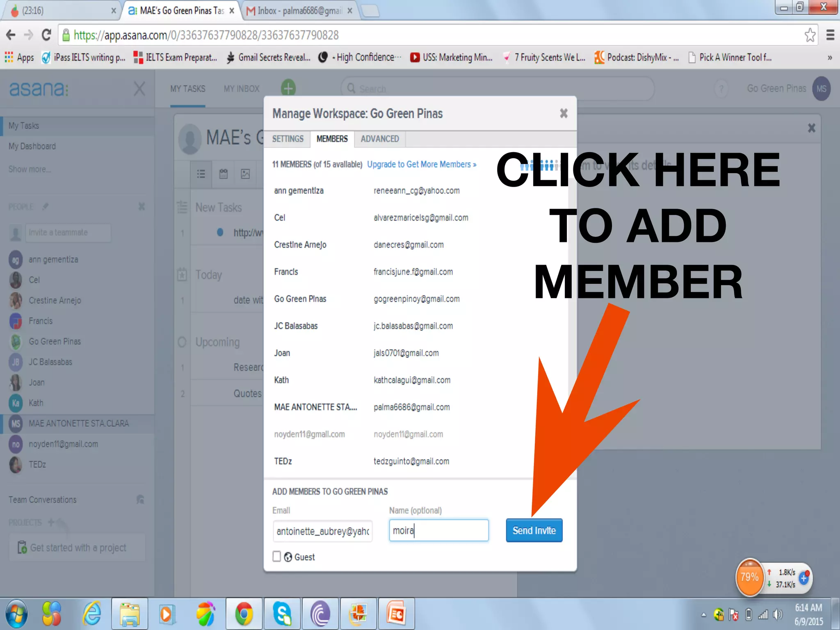
Task: Open Go Green Pinas workspace menu
Action: pyautogui.click(x=776, y=88)
